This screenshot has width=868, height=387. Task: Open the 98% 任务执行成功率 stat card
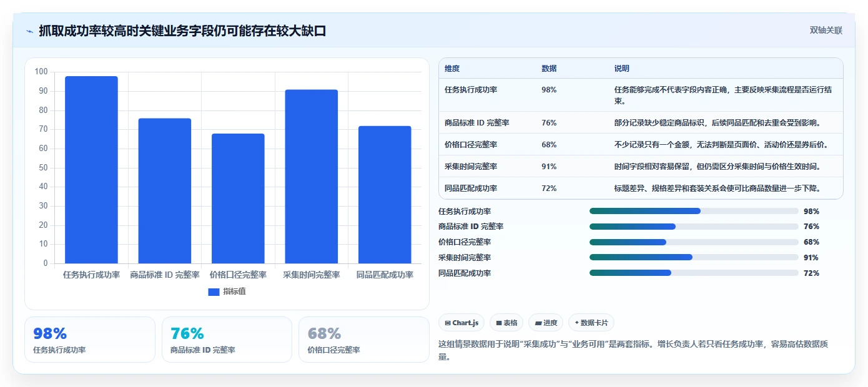click(x=90, y=340)
